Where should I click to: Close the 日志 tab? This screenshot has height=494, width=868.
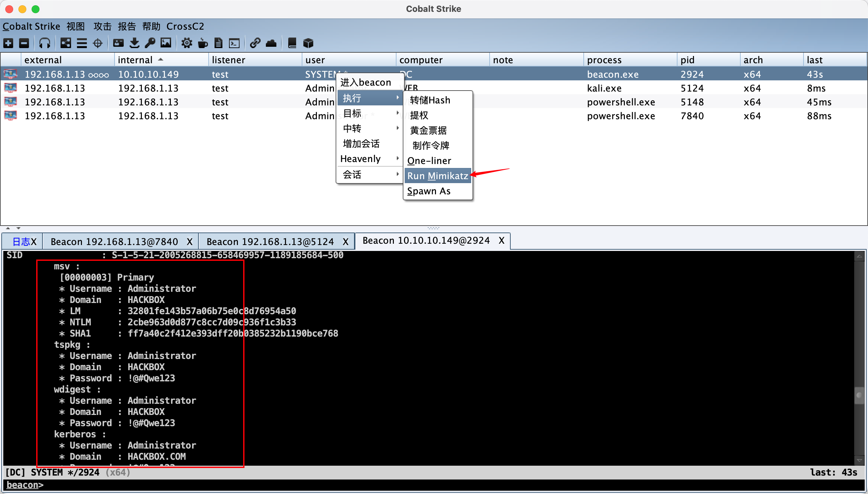pyautogui.click(x=34, y=242)
